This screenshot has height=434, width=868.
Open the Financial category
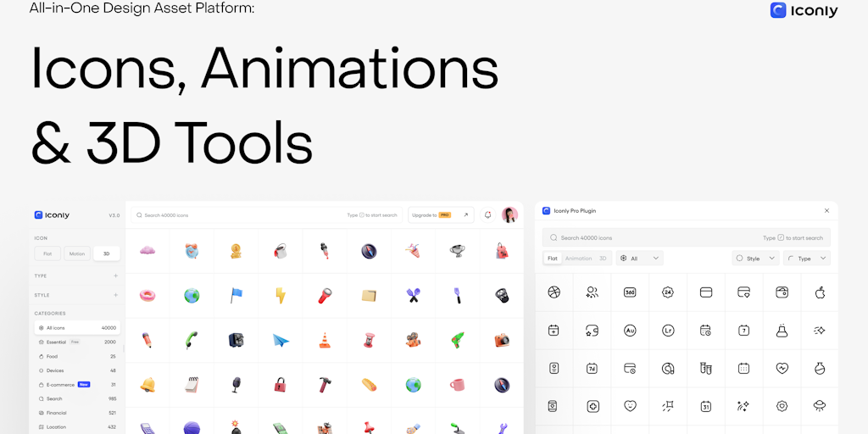pyautogui.click(x=77, y=413)
